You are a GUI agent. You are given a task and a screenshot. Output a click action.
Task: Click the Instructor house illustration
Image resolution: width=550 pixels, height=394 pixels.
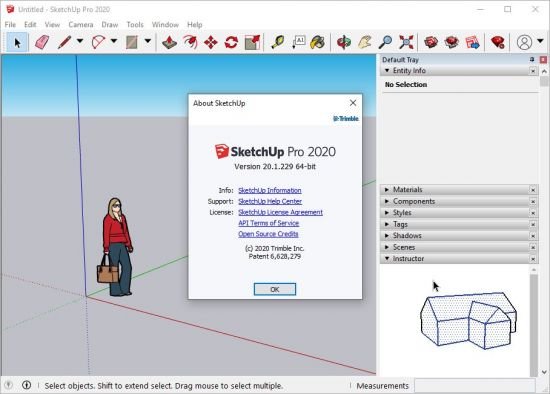point(468,320)
